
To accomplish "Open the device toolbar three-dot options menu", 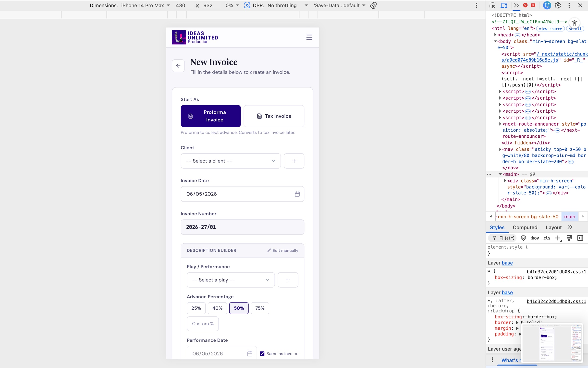I will pyautogui.click(x=477, y=5).
